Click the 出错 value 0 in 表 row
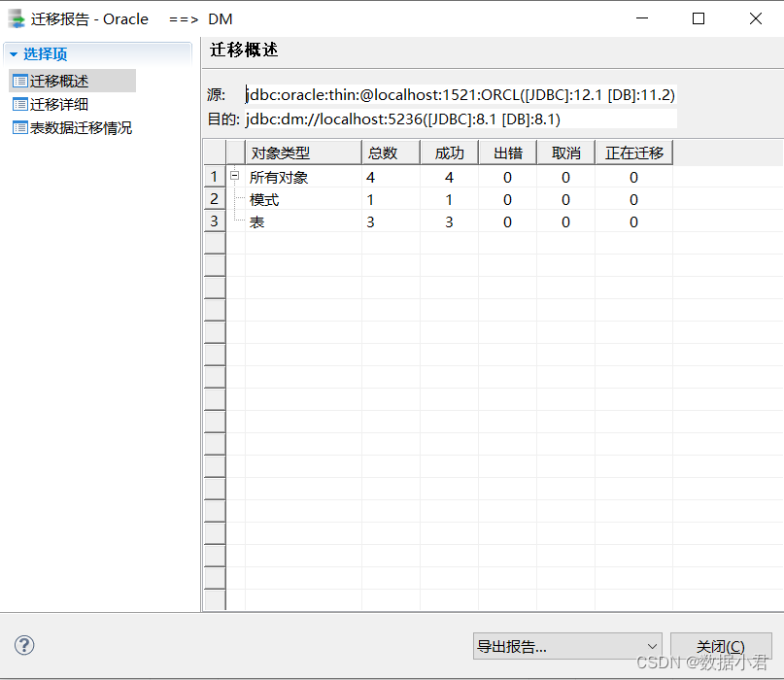Image resolution: width=784 pixels, height=680 pixels. coord(507,221)
